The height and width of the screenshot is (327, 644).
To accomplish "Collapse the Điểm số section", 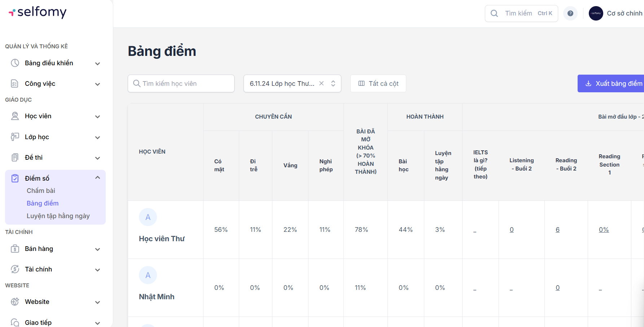I will (97, 178).
